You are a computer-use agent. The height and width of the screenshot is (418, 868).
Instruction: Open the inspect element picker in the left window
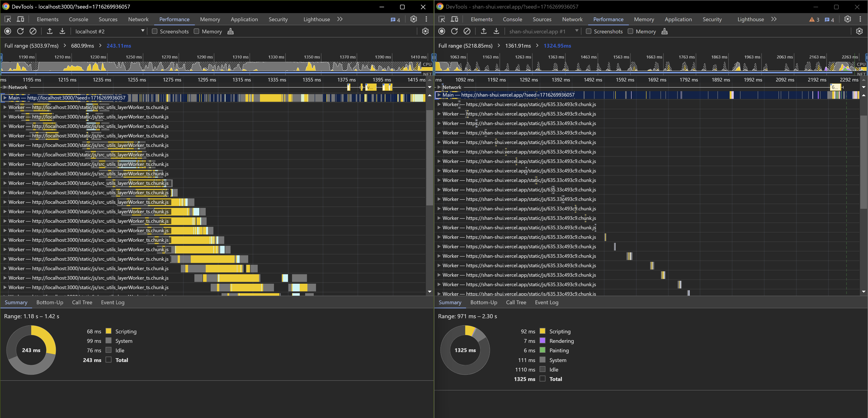pos(8,19)
